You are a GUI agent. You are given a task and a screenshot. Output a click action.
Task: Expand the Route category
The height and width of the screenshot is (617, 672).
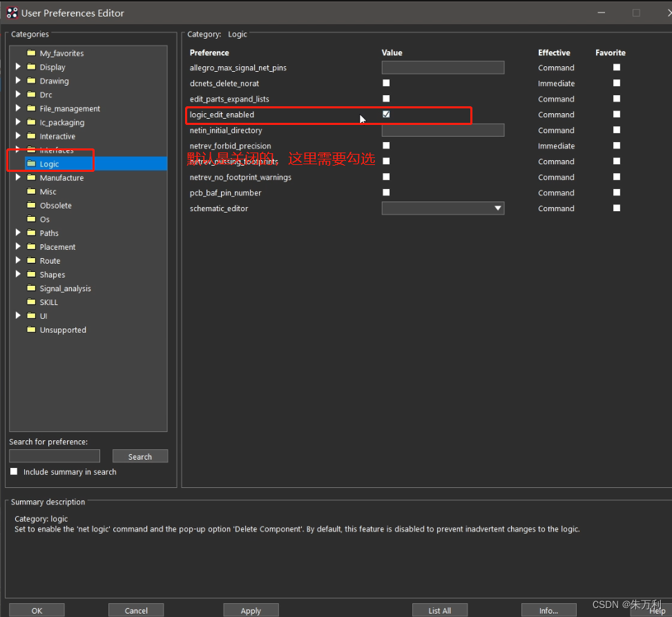click(x=18, y=260)
